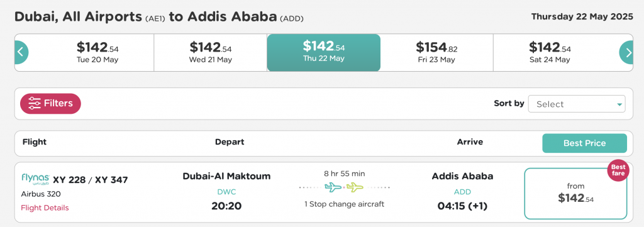Click the Sort by dropdown arrow
The height and width of the screenshot is (227, 644).
(x=619, y=104)
